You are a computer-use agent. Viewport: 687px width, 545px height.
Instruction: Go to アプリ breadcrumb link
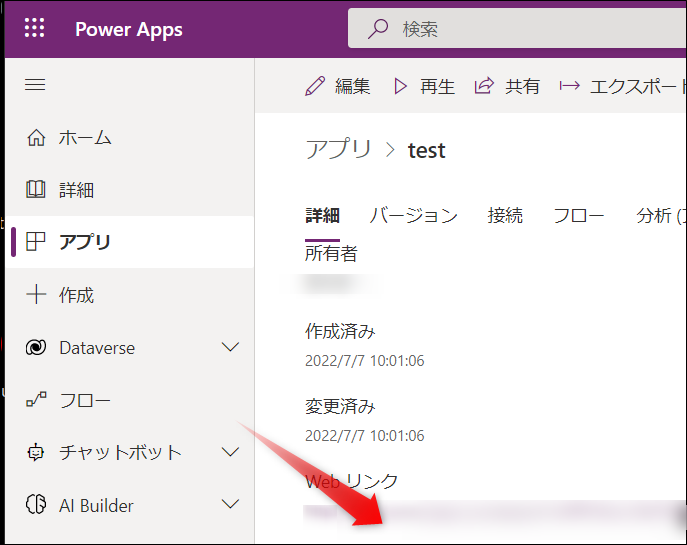click(338, 149)
